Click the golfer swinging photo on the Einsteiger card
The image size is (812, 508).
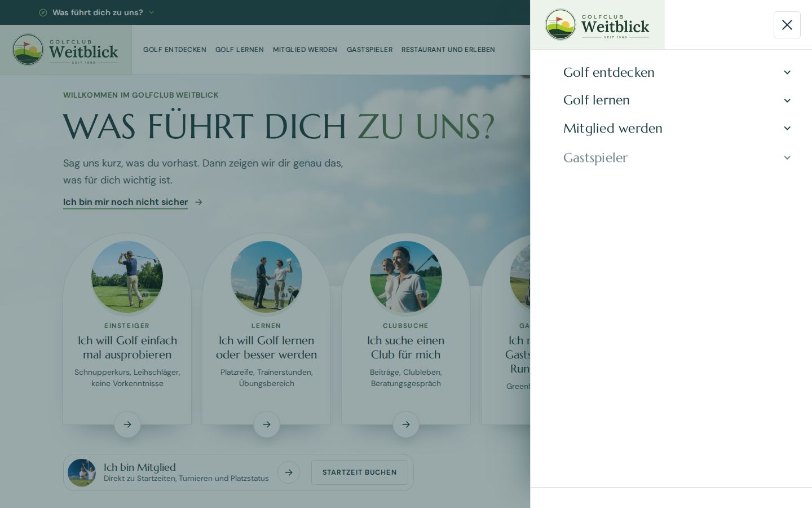[127, 277]
